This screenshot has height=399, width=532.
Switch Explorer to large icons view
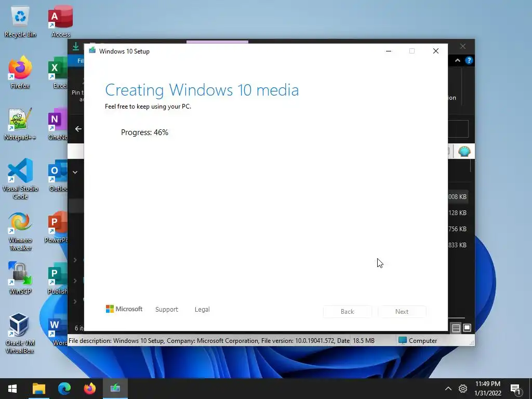tap(467, 328)
